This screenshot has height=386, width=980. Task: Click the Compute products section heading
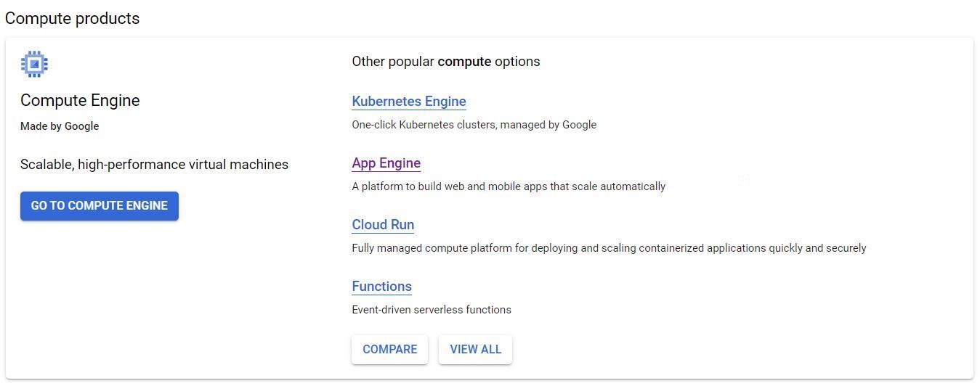tap(72, 19)
